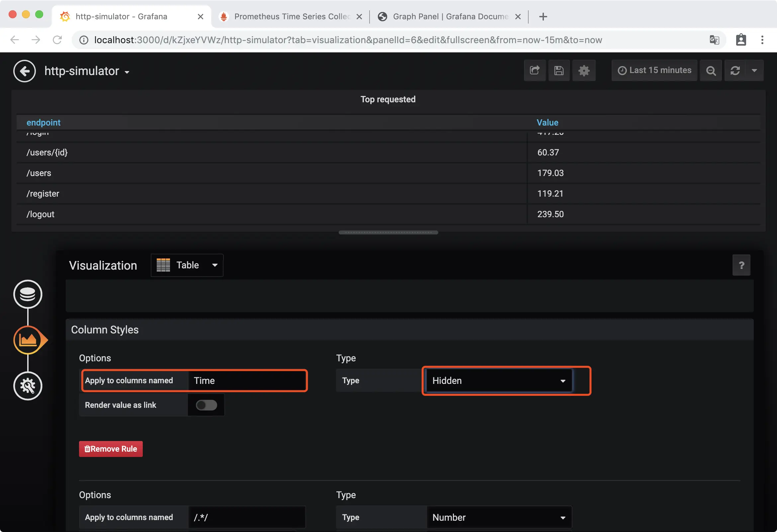The height and width of the screenshot is (532, 777).
Task: Open a new browser tab
Action: coord(543,16)
